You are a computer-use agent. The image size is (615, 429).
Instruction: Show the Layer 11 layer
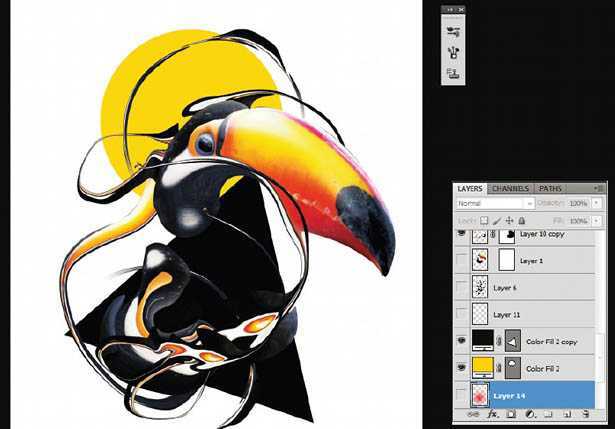click(462, 314)
